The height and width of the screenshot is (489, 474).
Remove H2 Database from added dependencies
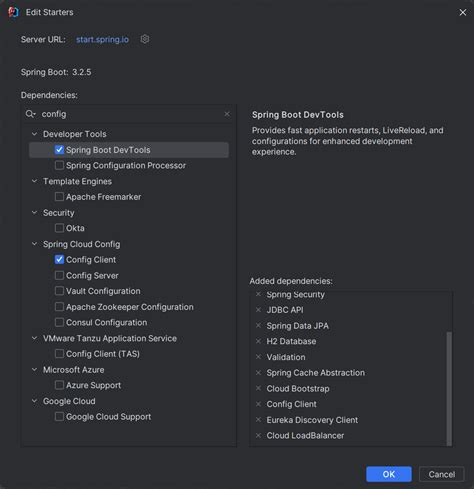click(x=258, y=341)
